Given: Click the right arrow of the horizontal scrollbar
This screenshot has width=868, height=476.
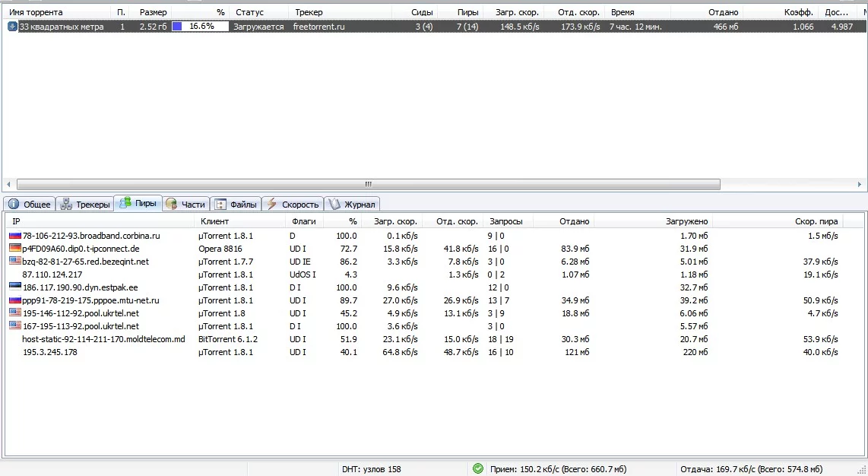Looking at the screenshot, I should (x=859, y=184).
